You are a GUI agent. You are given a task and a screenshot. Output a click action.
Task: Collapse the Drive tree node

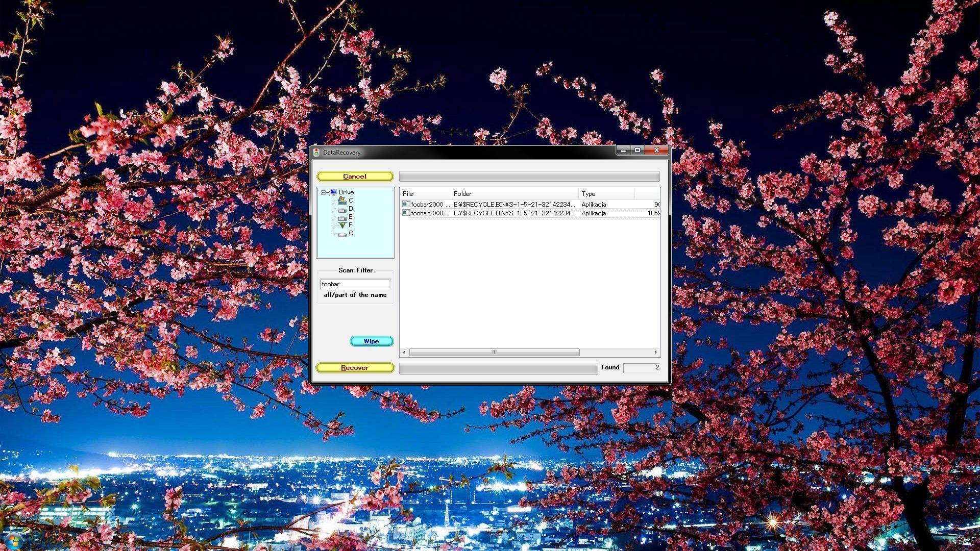(323, 192)
